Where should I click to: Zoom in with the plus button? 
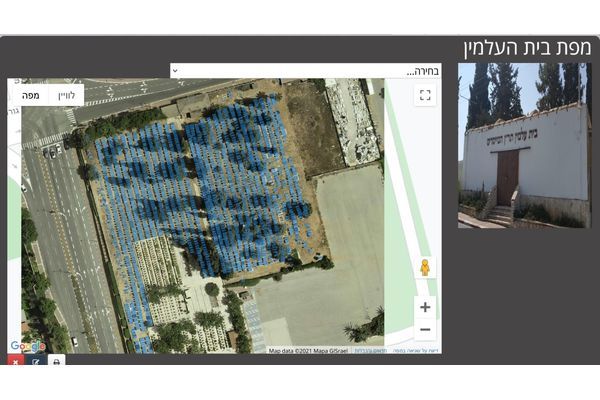point(425,308)
